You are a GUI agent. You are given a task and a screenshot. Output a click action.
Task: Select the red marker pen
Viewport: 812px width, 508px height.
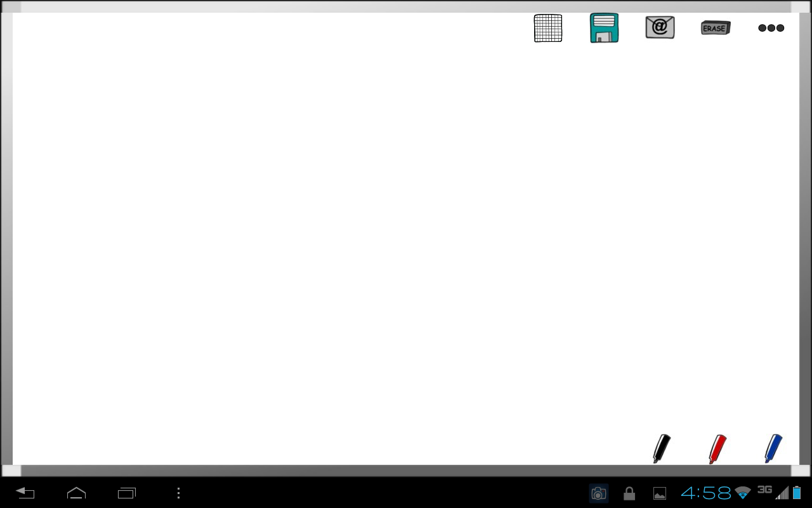[x=717, y=448]
